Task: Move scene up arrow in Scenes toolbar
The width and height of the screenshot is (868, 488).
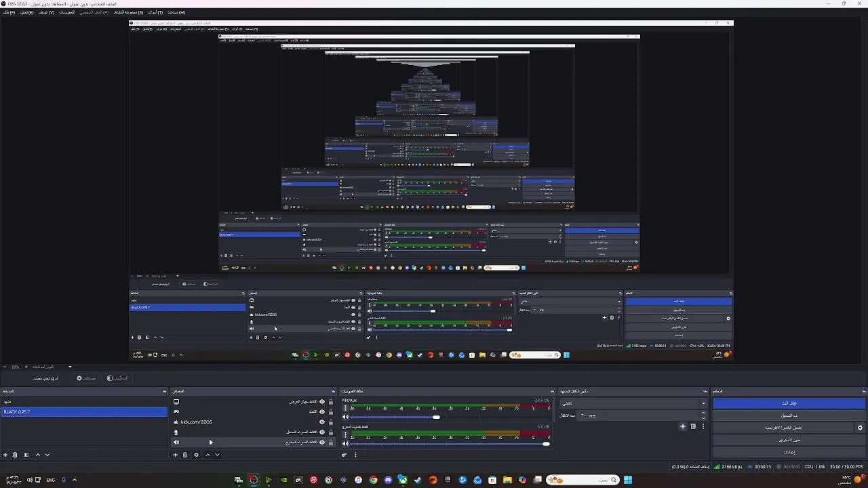Action: [x=38, y=455]
